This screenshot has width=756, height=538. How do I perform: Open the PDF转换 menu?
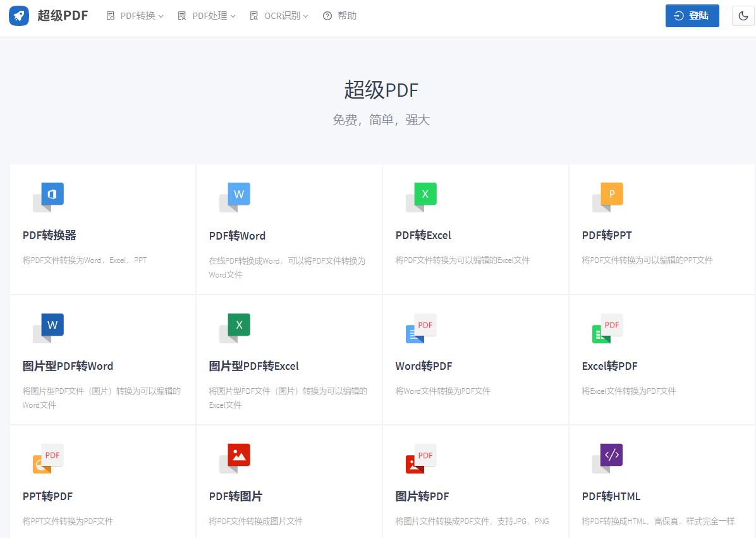tap(135, 16)
